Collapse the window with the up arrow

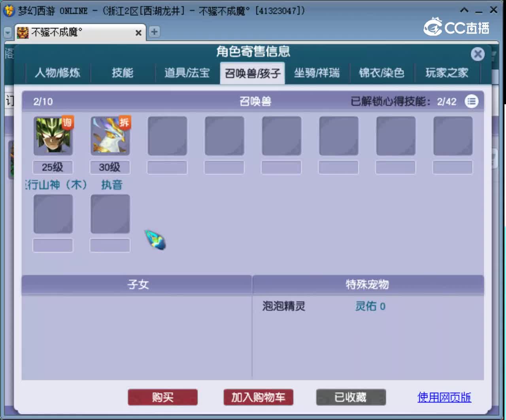464,10
